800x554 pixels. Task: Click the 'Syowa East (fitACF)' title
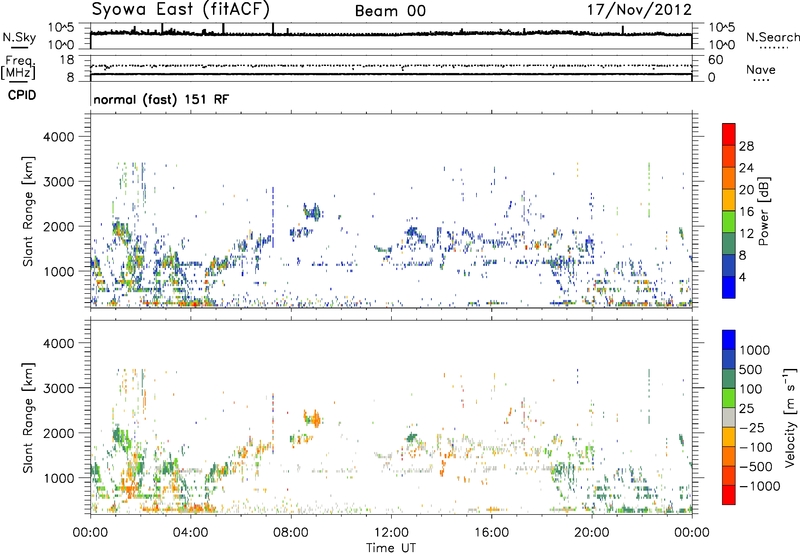(181, 9)
